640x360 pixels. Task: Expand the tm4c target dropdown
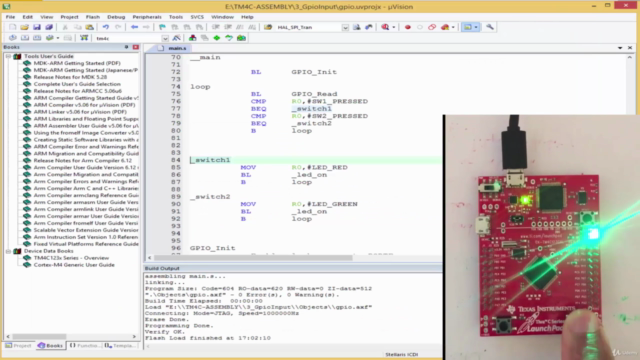click(165, 38)
